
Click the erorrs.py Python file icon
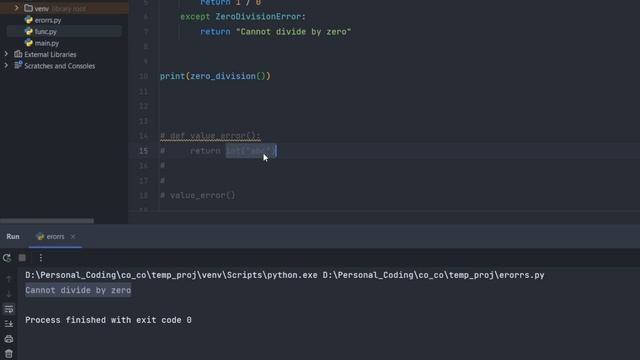[x=29, y=20]
